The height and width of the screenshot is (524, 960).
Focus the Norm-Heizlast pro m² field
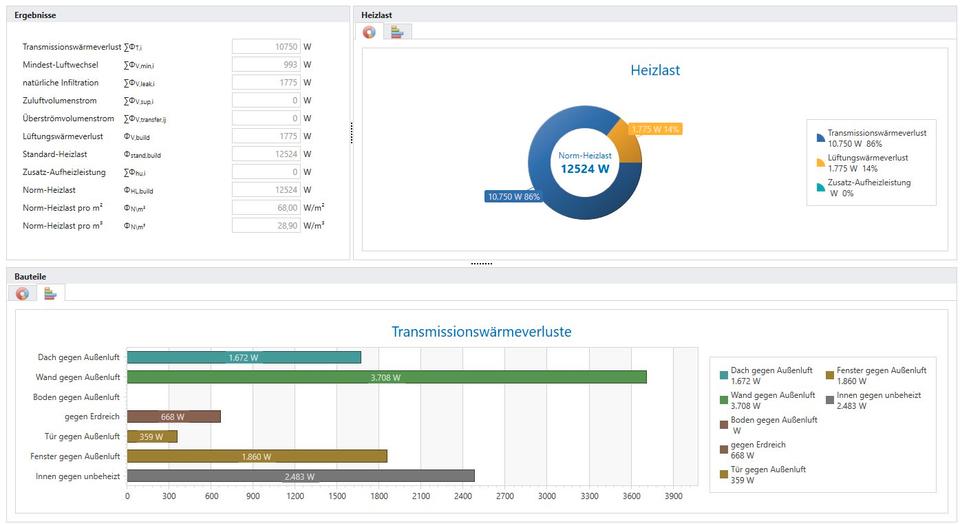click(266, 208)
